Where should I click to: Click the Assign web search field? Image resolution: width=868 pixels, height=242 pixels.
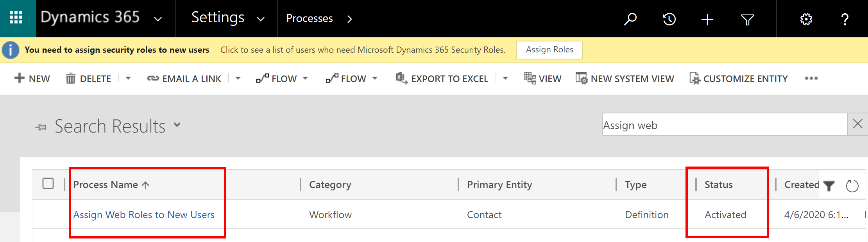pyautogui.click(x=723, y=125)
